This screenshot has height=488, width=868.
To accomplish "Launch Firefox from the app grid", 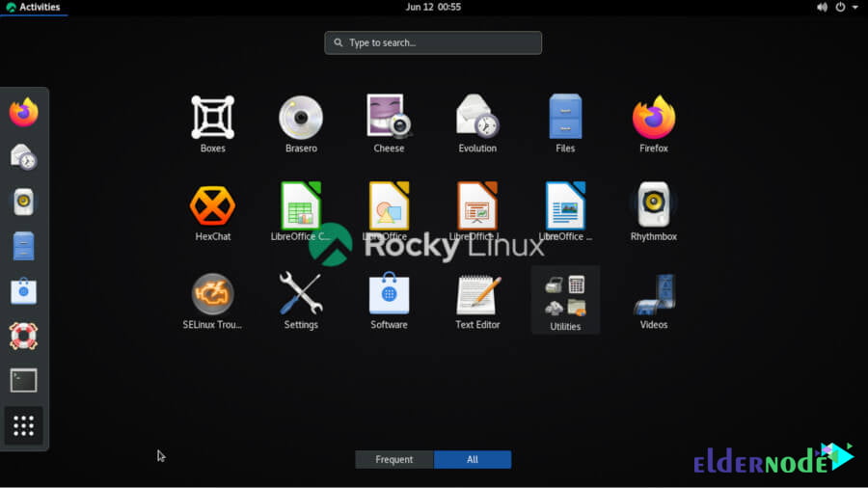I will [x=654, y=123].
